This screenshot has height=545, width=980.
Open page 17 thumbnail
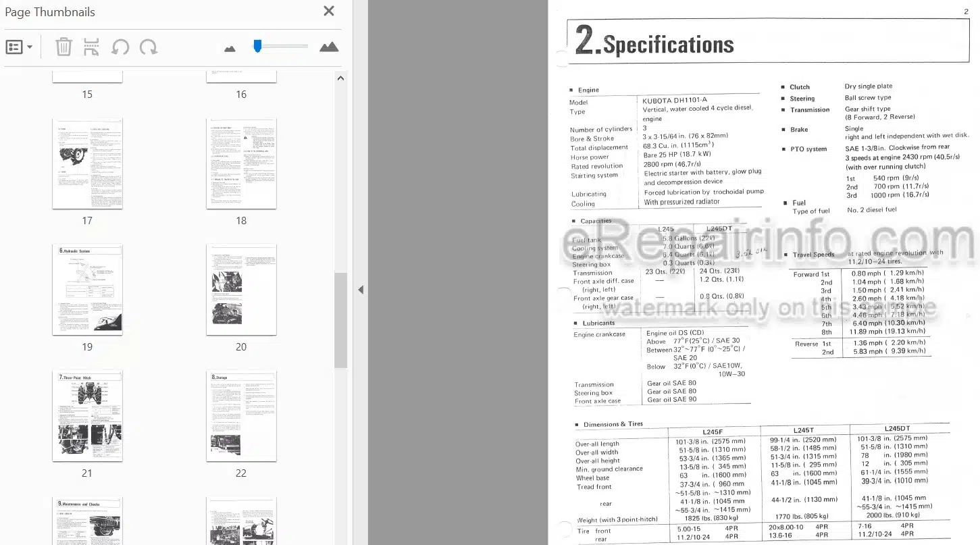[88, 163]
